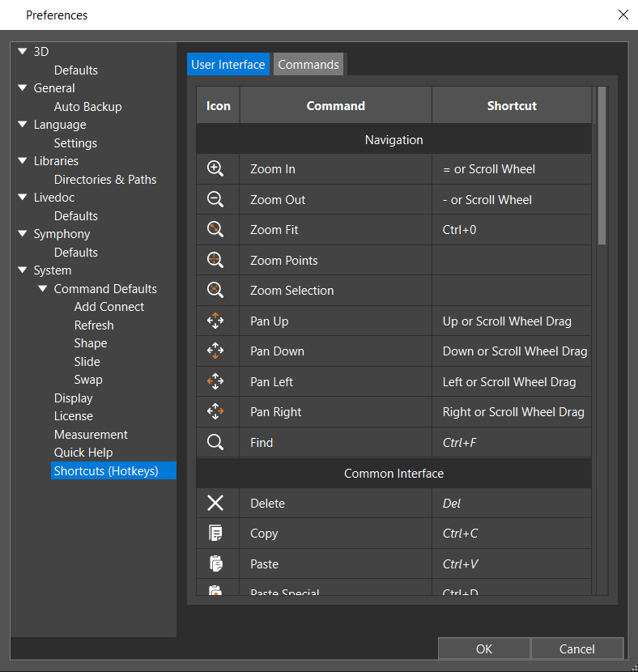Image resolution: width=638 pixels, height=672 pixels.
Task: Click the Navigation section header
Action: 393,139
